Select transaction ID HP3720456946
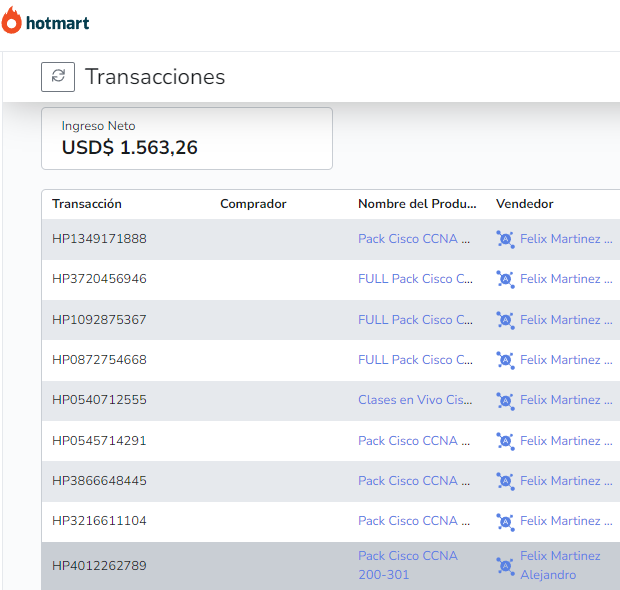 99,279
